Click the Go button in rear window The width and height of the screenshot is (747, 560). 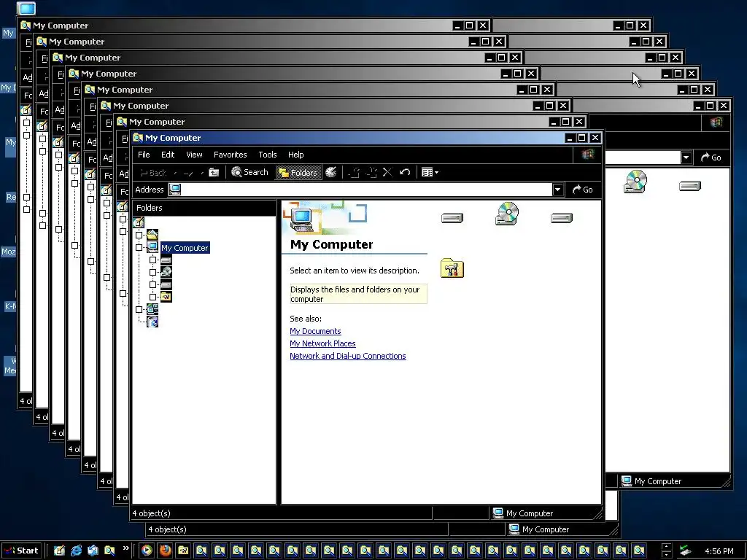(711, 157)
